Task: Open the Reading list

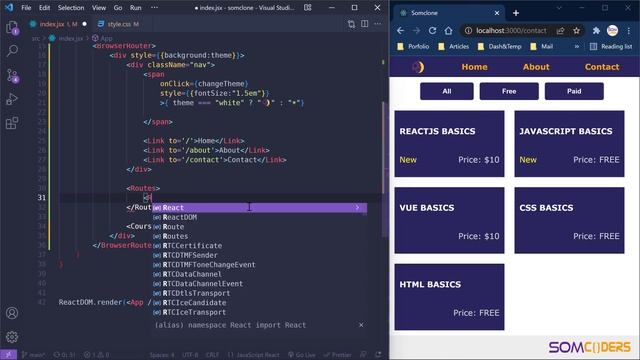Action: pos(611,47)
